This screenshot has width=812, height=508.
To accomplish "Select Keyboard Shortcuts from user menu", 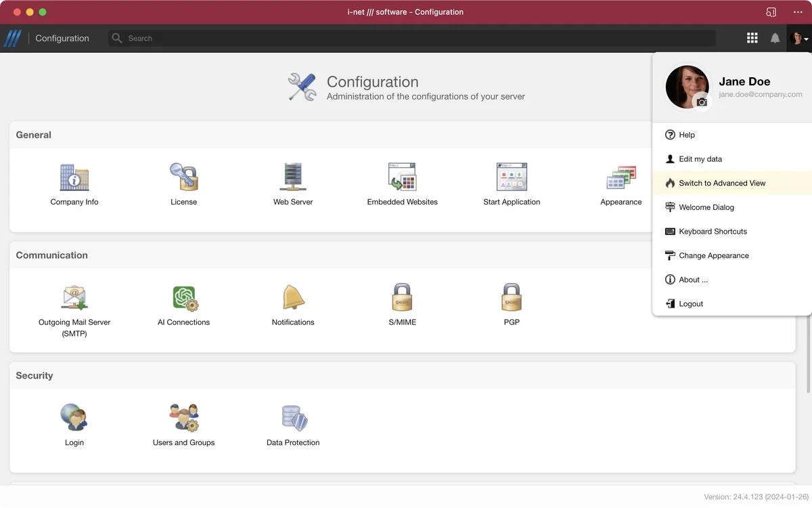I will click(713, 232).
